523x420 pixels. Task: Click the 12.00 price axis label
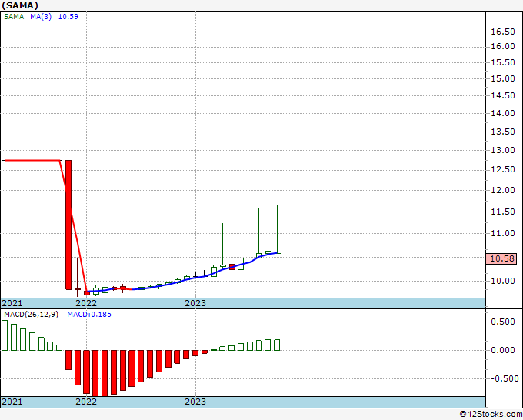click(x=503, y=190)
